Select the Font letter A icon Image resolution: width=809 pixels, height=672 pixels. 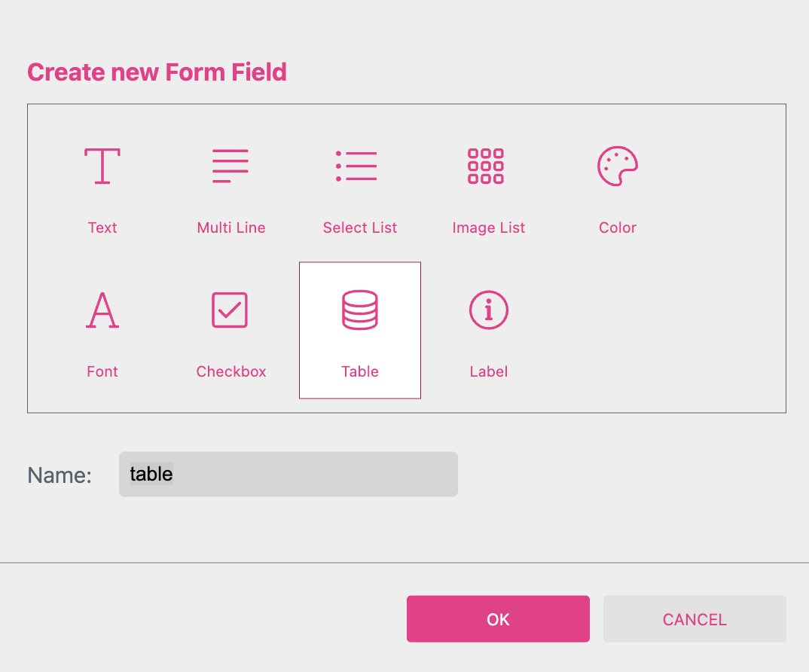click(x=102, y=310)
